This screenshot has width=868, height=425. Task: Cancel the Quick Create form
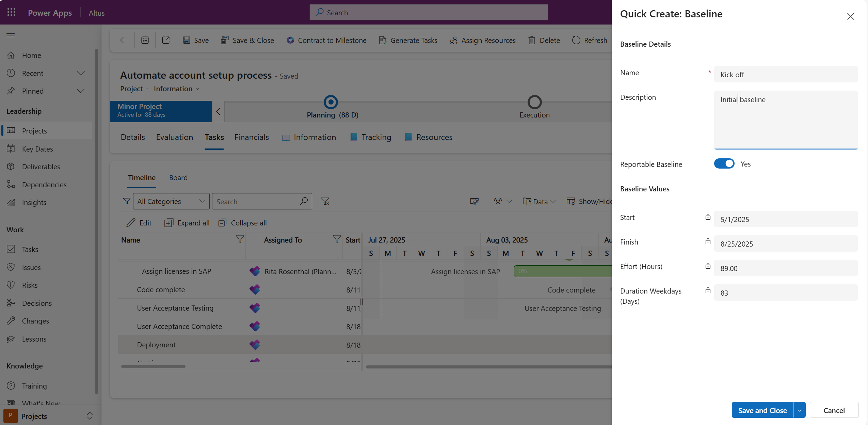click(x=834, y=410)
